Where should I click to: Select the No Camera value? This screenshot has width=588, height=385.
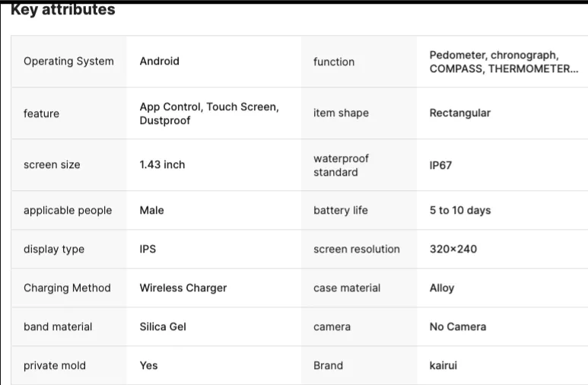pyautogui.click(x=457, y=327)
